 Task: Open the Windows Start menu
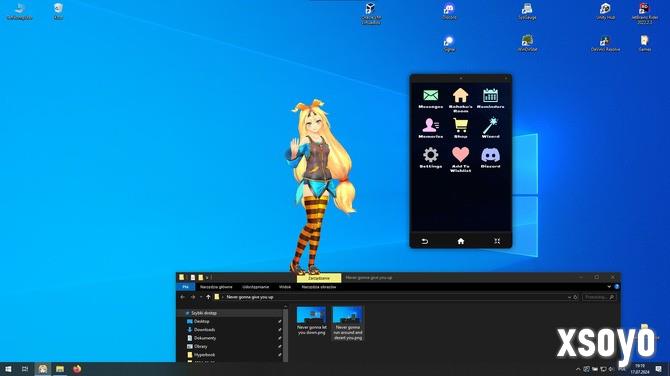pyautogui.click(x=8, y=369)
